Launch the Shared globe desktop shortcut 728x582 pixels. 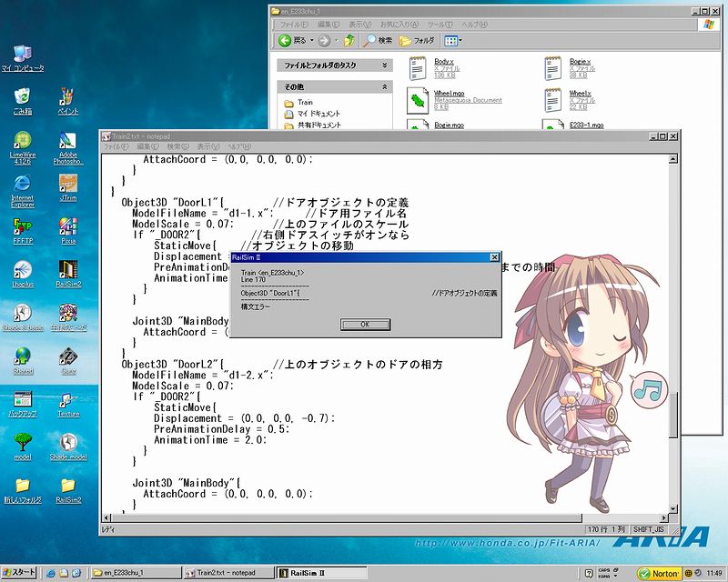(22, 361)
